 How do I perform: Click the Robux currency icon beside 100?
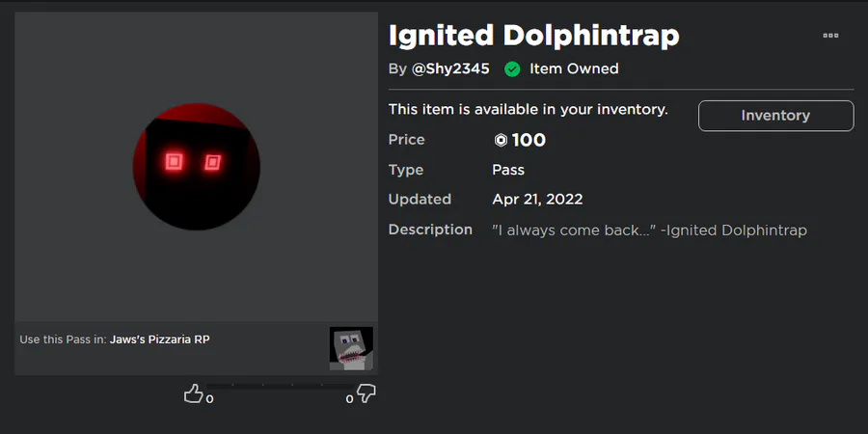click(501, 140)
